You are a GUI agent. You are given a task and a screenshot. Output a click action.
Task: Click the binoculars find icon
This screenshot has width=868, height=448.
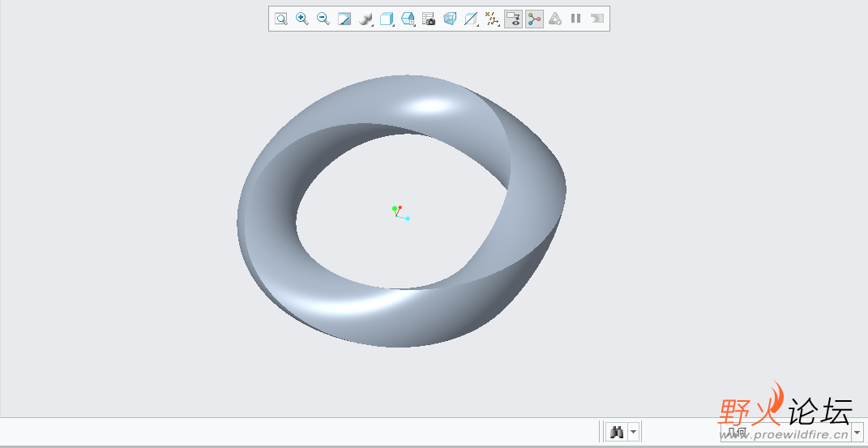point(618,432)
